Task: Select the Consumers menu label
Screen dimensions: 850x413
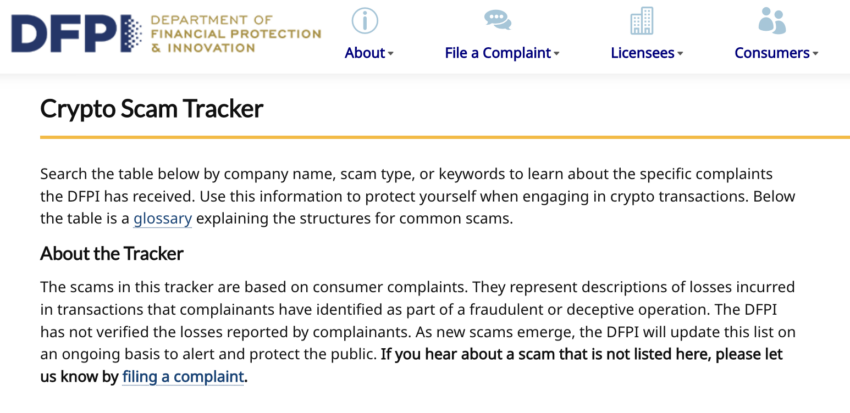Action: [771, 53]
